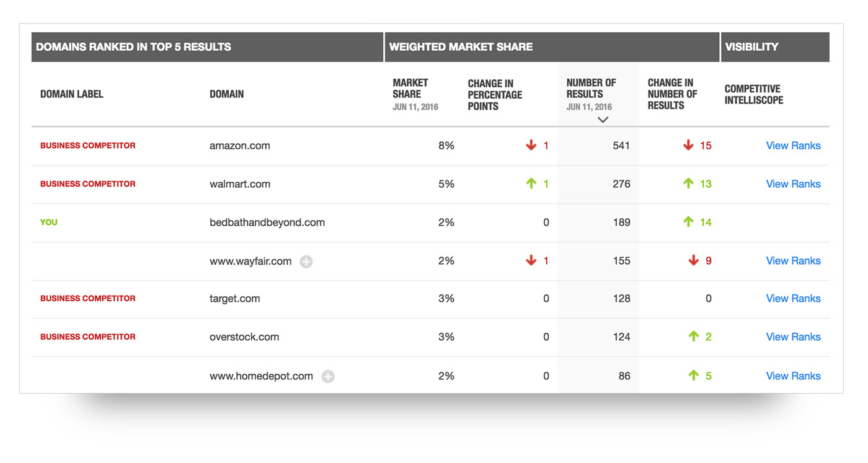Sort by Change in Percentage Points header
868x463 pixels.
[495, 95]
